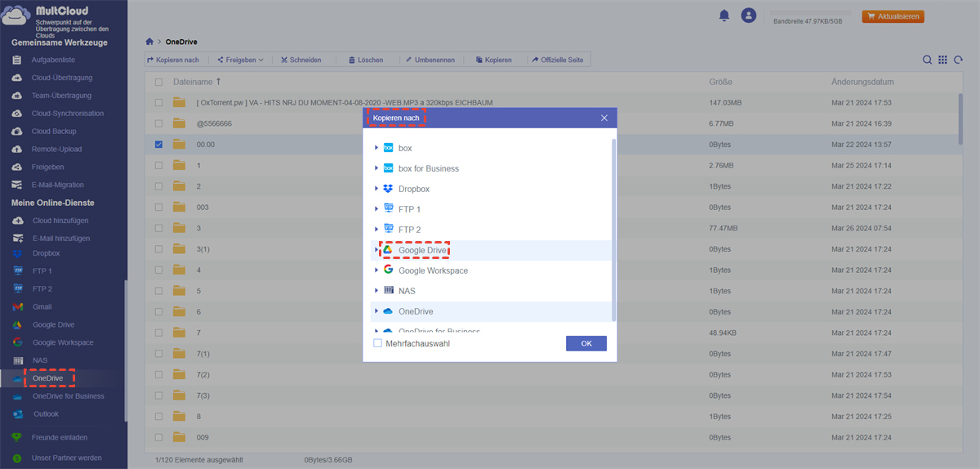Click the dialog's vertical scrollbar
The height and width of the screenshot is (469, 980).
tap(614, 229)
